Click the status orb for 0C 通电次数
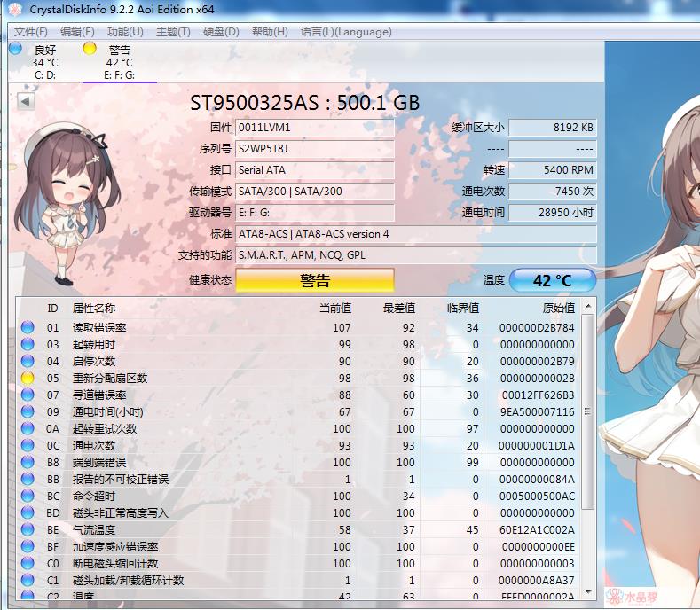This screenshot has height=610, width=700. point(28,445)
